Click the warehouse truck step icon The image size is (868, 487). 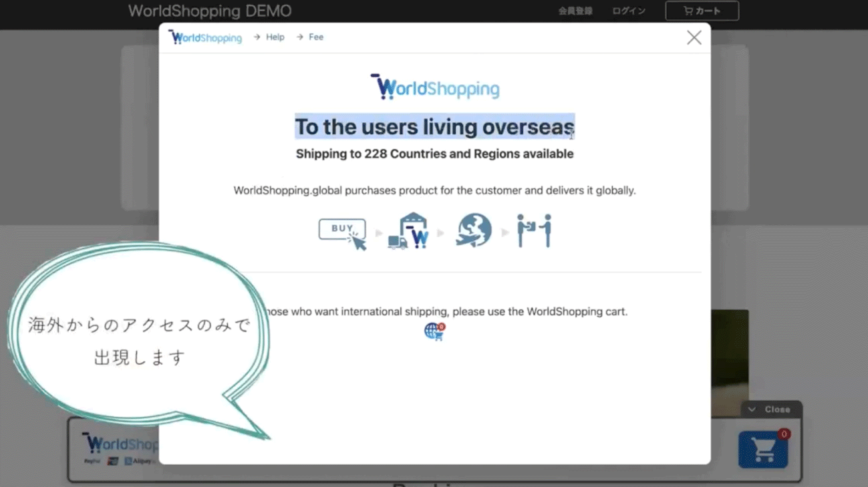click(408, 231)
